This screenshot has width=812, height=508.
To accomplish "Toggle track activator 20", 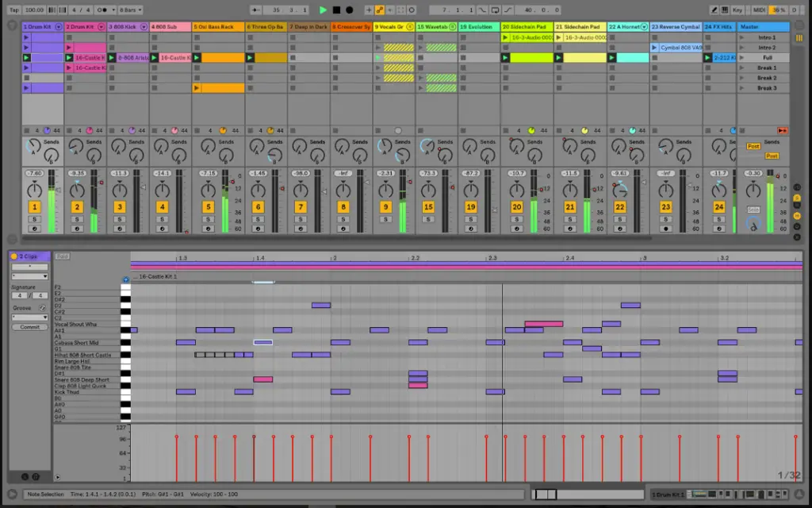I will tap(517, 207).
